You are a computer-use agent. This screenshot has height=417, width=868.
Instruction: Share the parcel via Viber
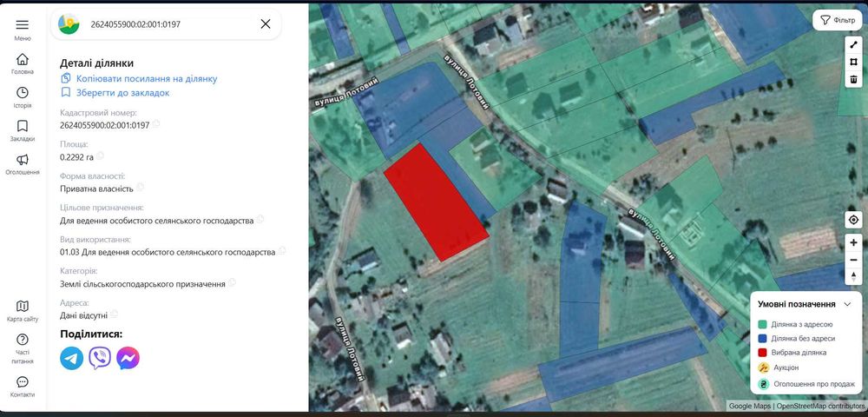pyautogui.click(x=100, y=358)
